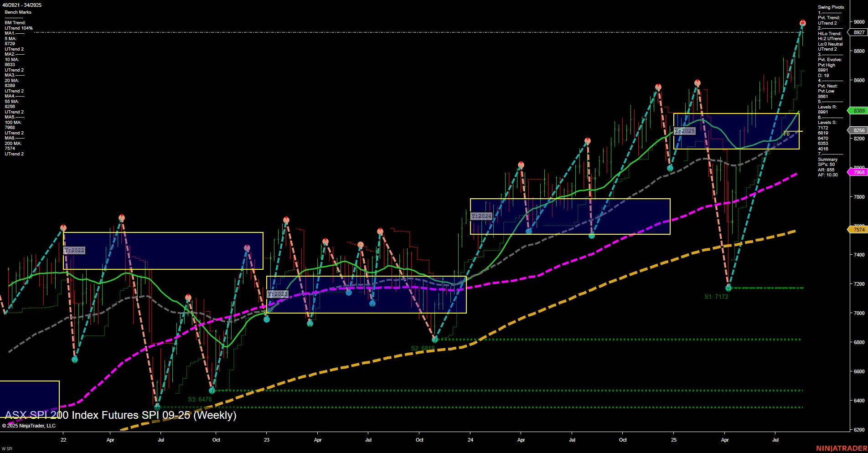The height and width of the screenshot is (453, 868).
Task: Toggle the Y:2024 yellow range box
Action: (x=482, y=216)
